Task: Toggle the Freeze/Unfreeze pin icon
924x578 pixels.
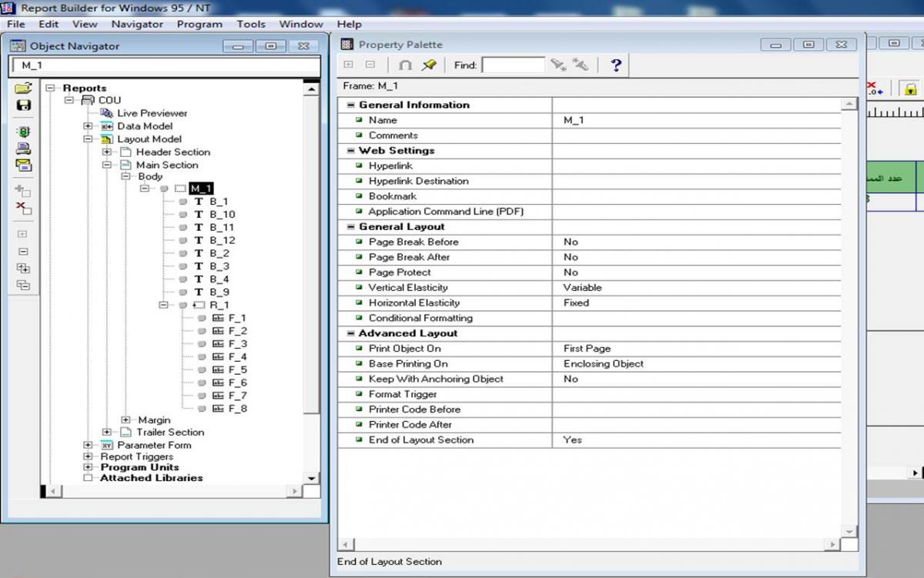Action: 429,65
